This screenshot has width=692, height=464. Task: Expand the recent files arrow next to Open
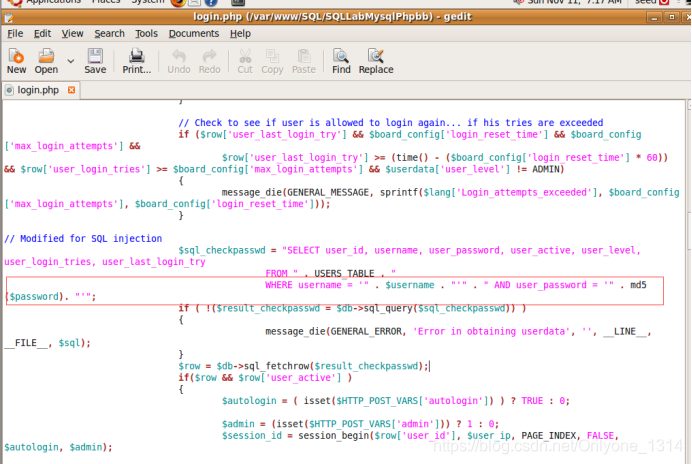tap(71, 61)
